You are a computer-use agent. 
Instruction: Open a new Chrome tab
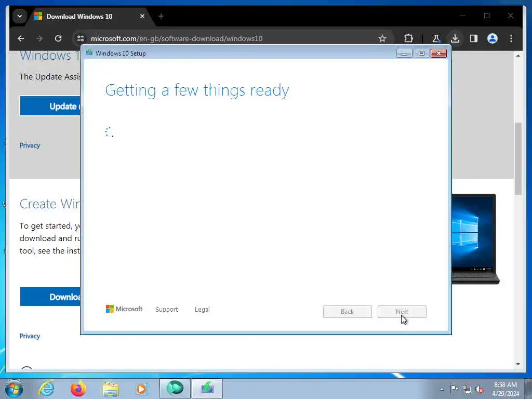point(161,16)
